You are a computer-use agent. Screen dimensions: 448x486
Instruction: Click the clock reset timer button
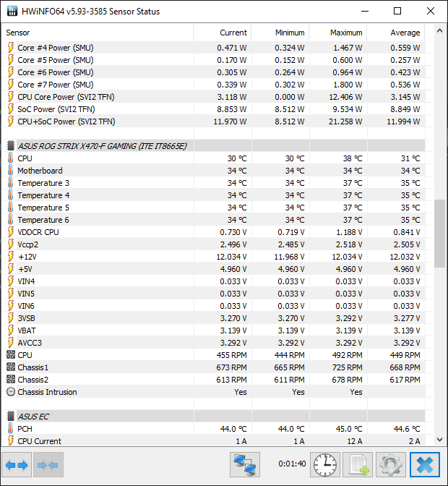[x=325, y=464]
